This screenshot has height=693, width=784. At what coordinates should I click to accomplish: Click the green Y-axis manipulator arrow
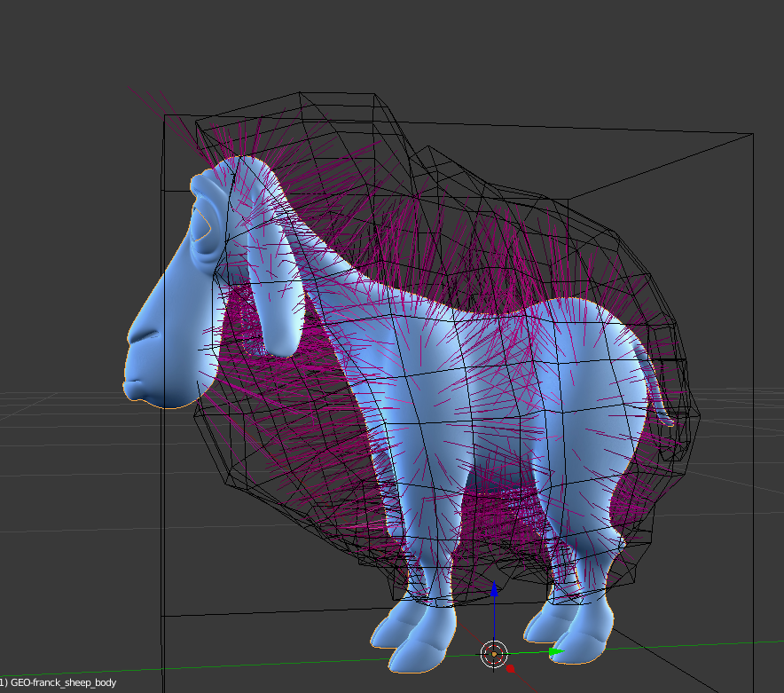point(556,651)
